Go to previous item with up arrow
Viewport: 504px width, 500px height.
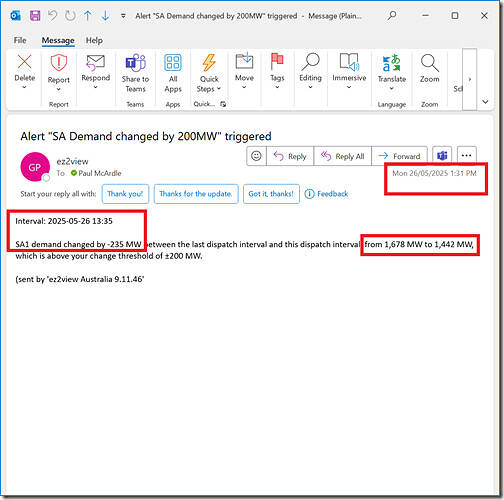(x=88, y=16)
